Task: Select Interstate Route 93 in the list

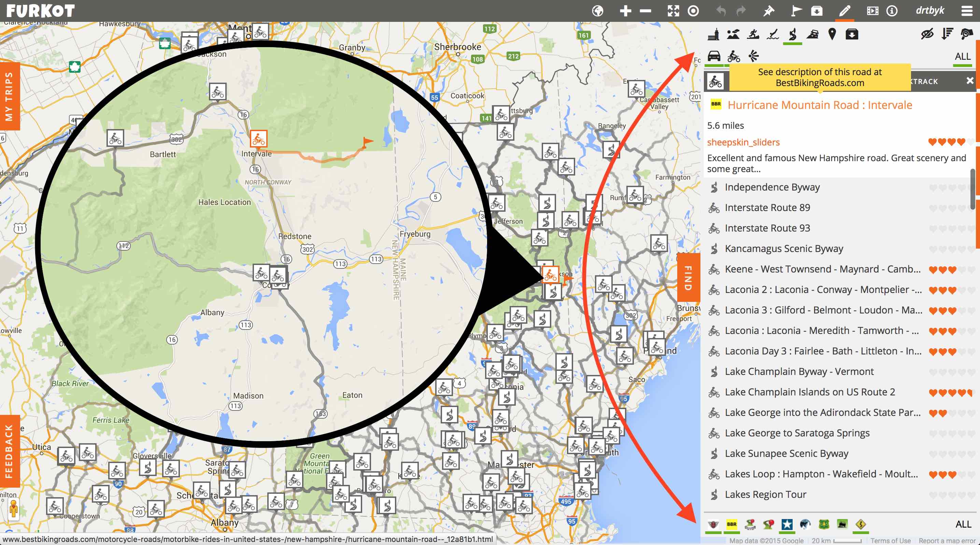Action: pos(767,228)
